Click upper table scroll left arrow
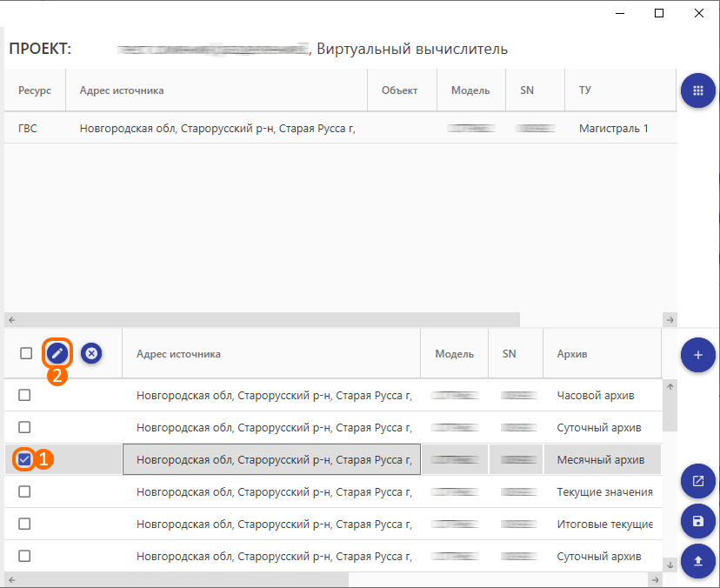 tap(12, 320)
